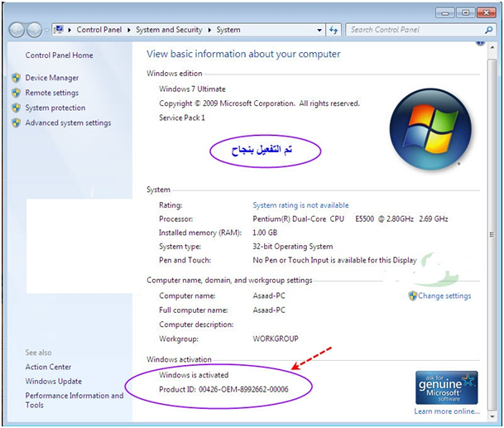504x428 pixels.
Task: Click the Refresh button in address bar
Action: [334, 30]
